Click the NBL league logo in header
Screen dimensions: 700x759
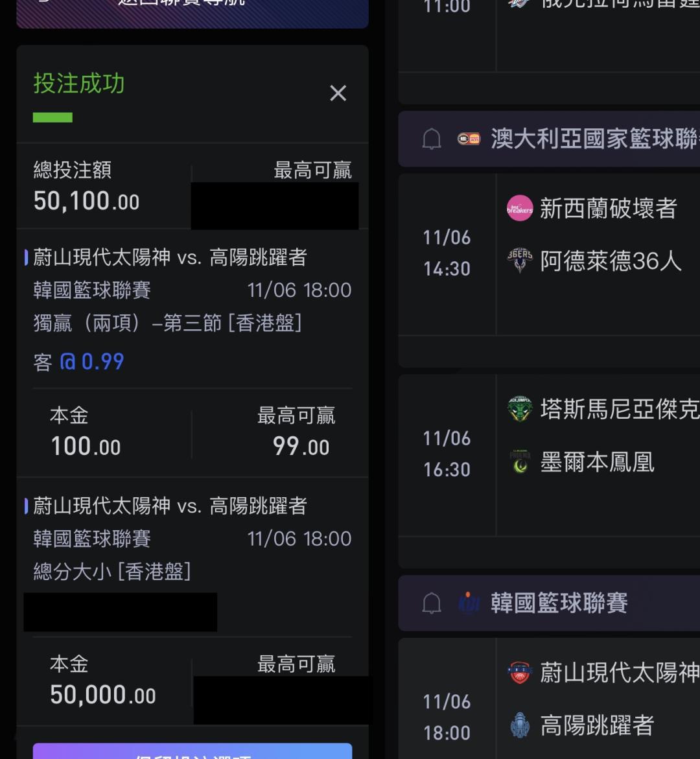click(469, 139)
